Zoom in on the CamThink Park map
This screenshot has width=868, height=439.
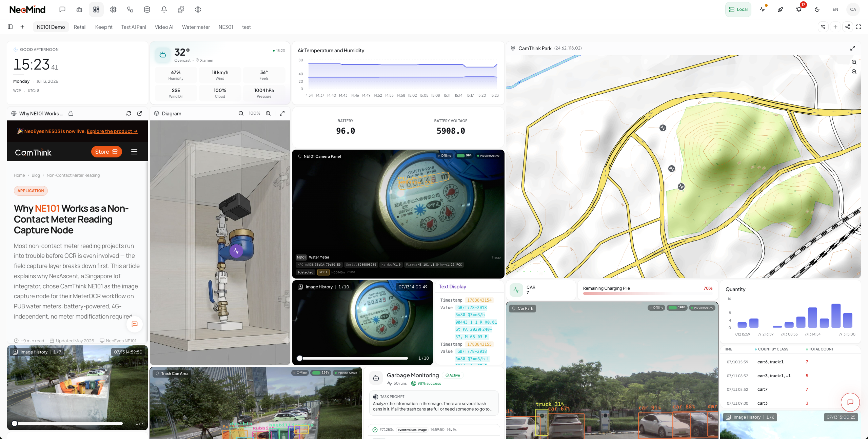[x=854, y=62]
